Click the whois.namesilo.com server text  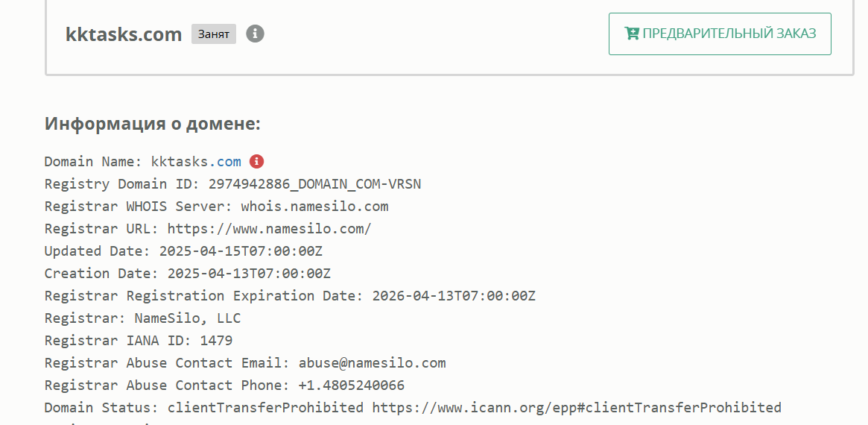[314, 207]
